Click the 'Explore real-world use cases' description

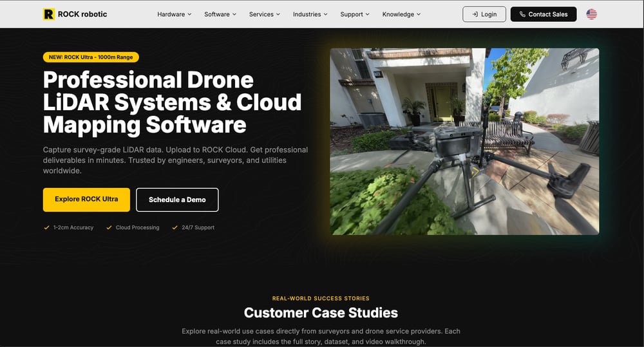pyautogui.click(x=321, y=336)
